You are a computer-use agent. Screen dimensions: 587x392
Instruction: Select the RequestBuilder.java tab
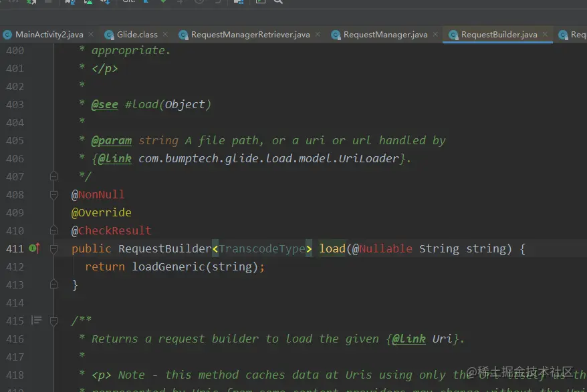(x=499, y=35)
